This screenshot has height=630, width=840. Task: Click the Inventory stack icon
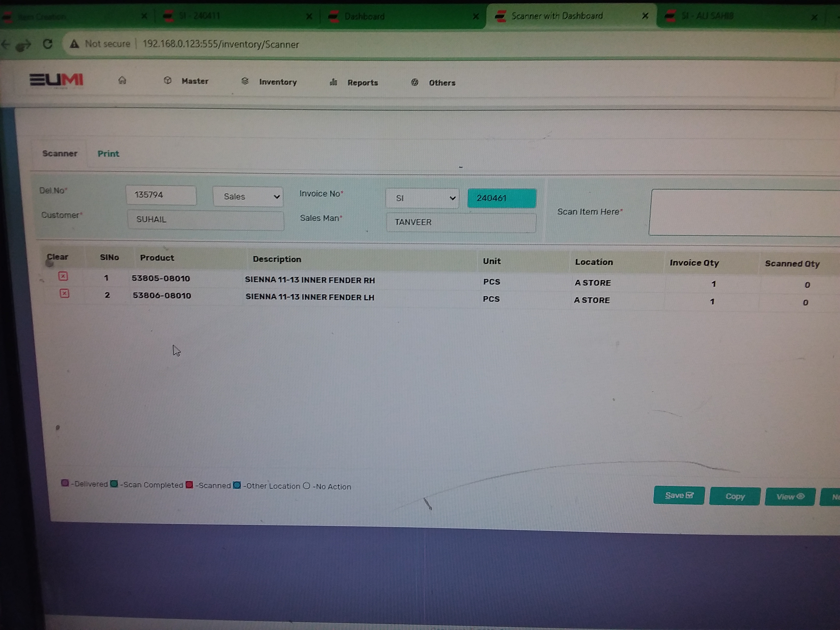pos(245,81)
